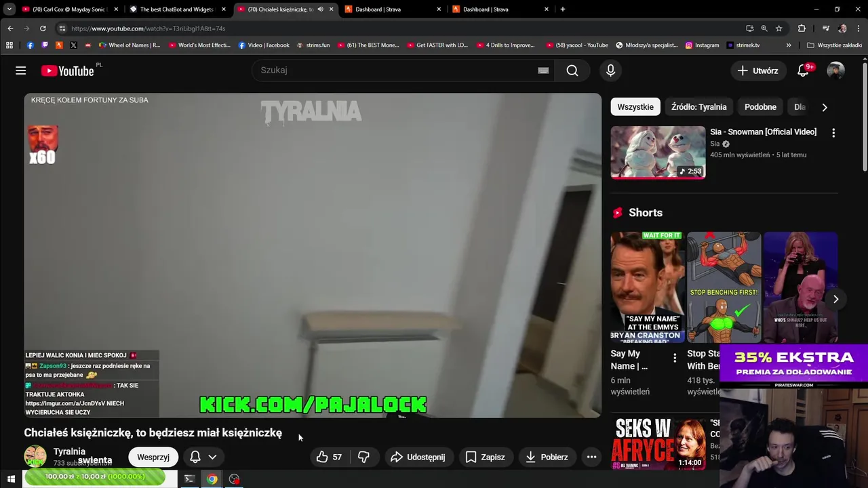The height and width of the screenshot is (488, 868).
Task: Open the zoom magnifier icon in the address bar
Action: click(764, 28)
